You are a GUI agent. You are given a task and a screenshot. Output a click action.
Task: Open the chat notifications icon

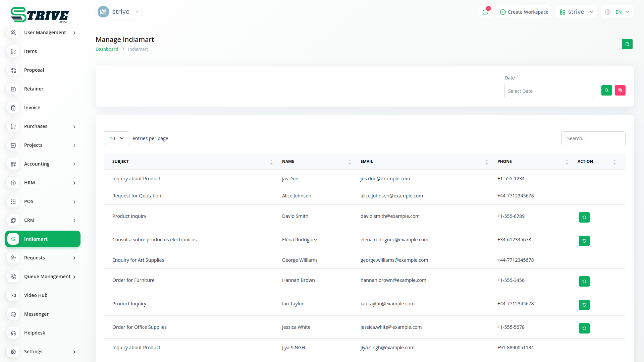pyautogui.click(x=485, y=12)
